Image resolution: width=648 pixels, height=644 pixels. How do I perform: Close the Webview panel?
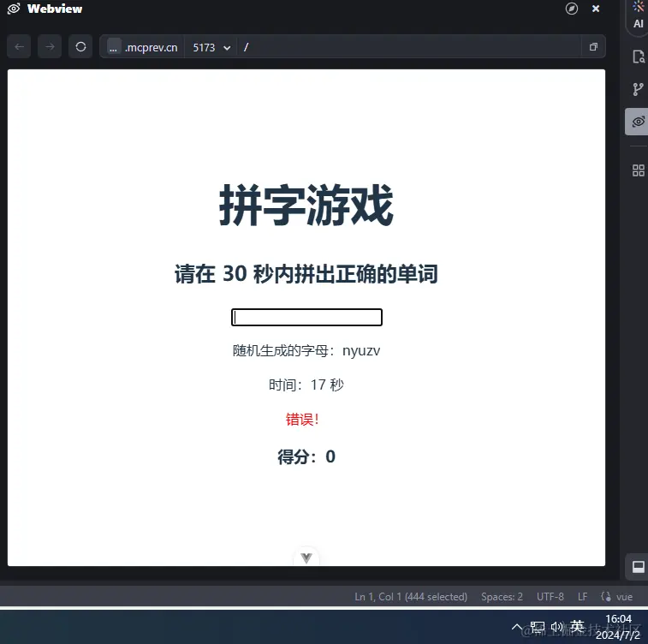coord(596,9)
